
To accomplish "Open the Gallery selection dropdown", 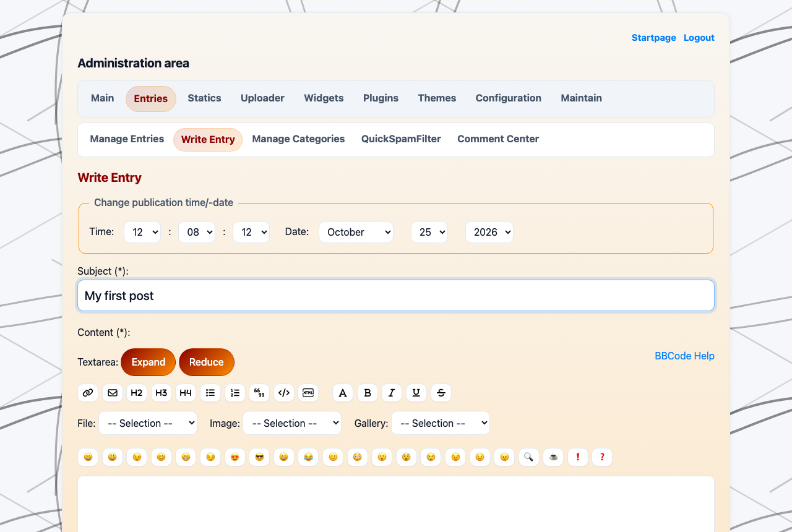I will [x=441, y=423].
